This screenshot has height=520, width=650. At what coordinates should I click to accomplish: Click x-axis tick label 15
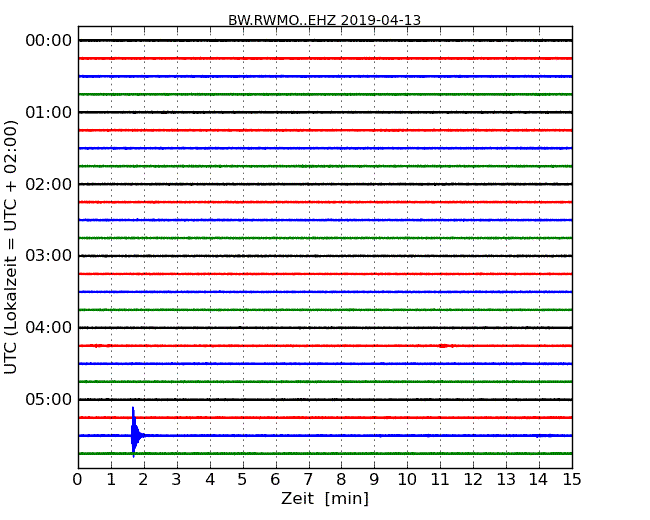pos(572,479)
